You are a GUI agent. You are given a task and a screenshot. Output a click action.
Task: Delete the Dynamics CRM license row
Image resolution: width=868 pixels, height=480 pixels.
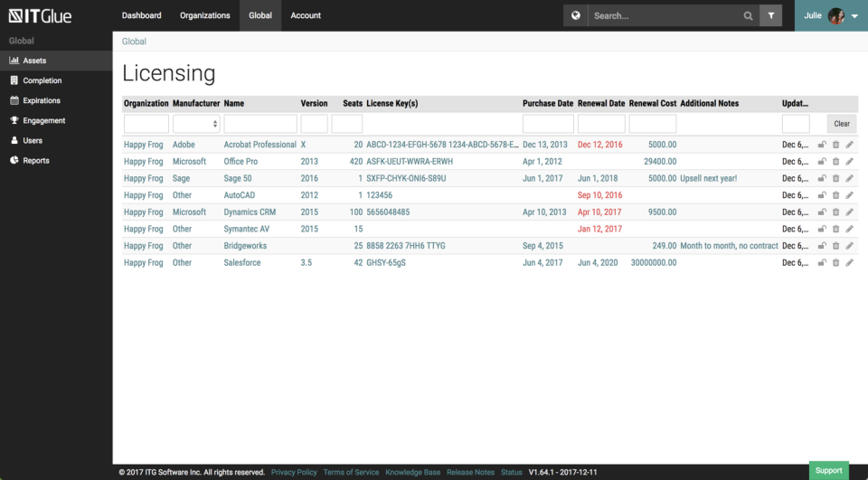[835, 212]
